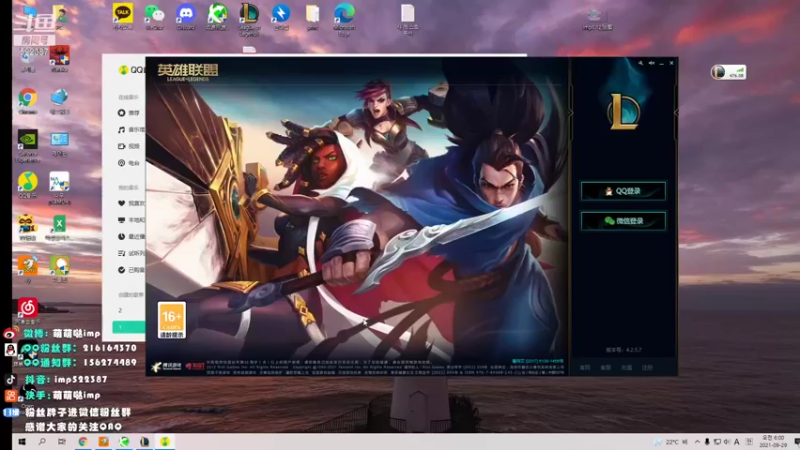800x450 pixels.
Task: Open QQ音乐 desktop shortcut
Action: coord(28,185)
